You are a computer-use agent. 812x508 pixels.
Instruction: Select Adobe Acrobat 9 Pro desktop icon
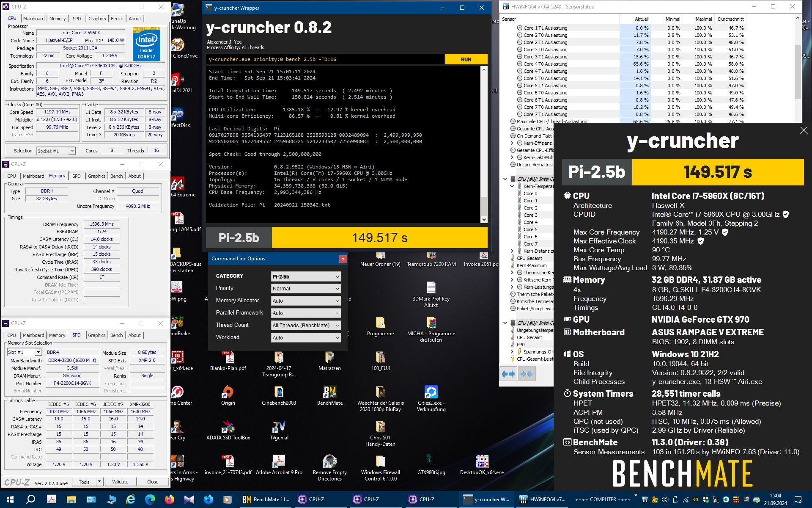click(x=279, y=465)
